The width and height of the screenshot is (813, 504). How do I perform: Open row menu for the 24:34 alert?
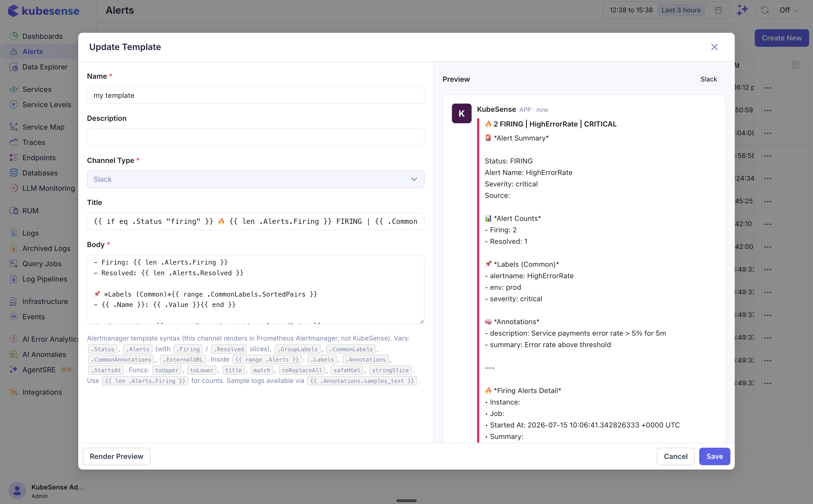[768, 178]
